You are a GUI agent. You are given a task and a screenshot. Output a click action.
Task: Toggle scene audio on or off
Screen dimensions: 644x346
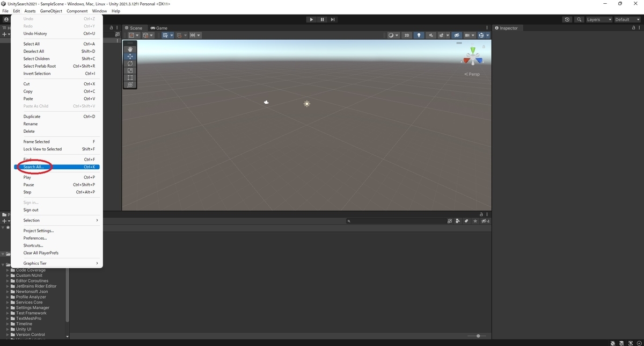click(431, 35)
